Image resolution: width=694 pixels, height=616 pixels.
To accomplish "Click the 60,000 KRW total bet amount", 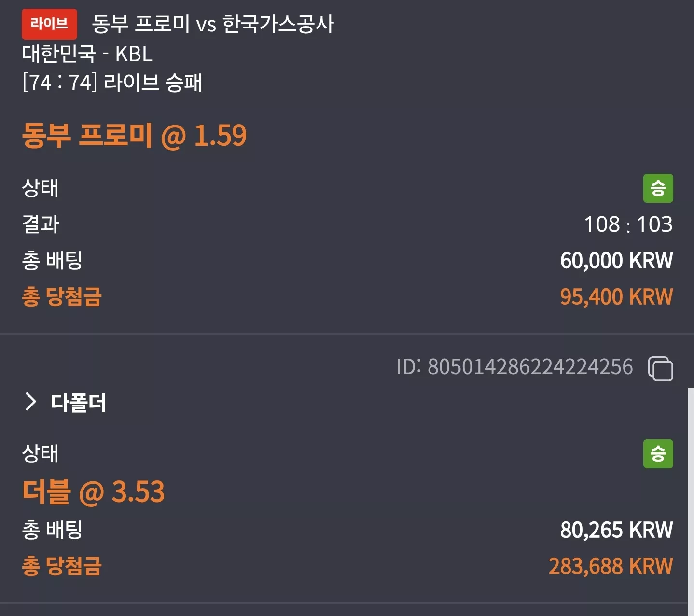I will point(616,261).
